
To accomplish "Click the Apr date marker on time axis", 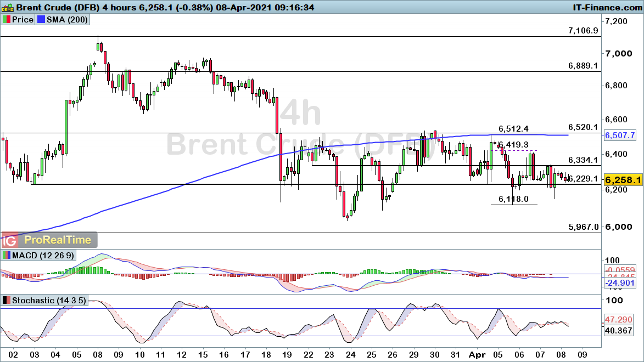I will (x=477, y=355).
